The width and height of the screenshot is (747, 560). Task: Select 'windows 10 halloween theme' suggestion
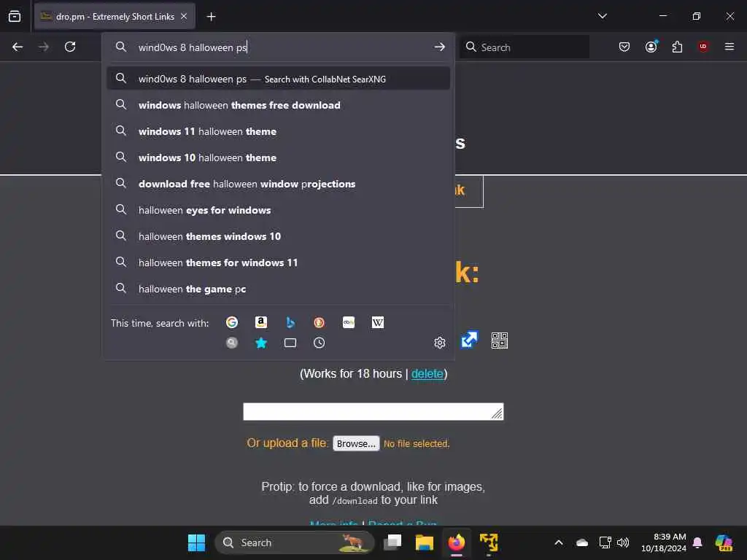click(x=278, y=157)
